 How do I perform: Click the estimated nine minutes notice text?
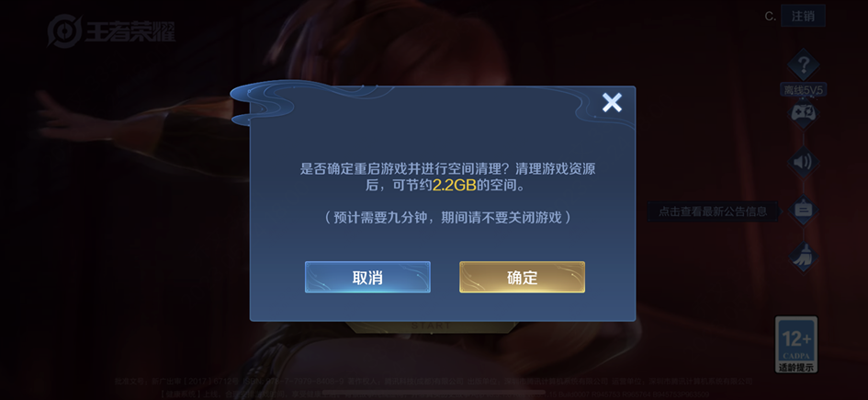447,217
